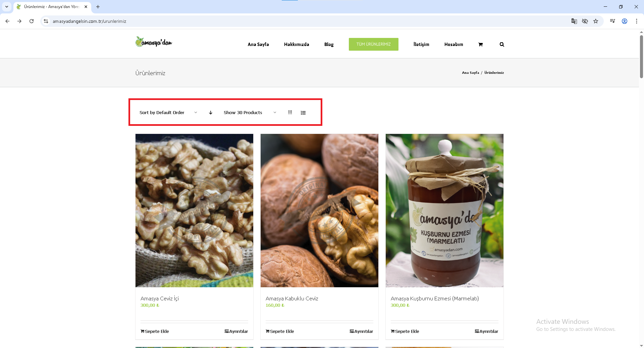The height and width of the screenshot is (348, 644).
Task: Click walnut kernels product image
Action: click(x=194, y=210)
